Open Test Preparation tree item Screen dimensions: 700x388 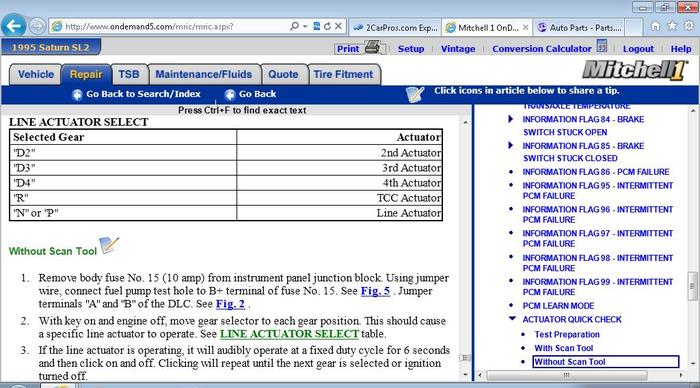click(567, 334)
